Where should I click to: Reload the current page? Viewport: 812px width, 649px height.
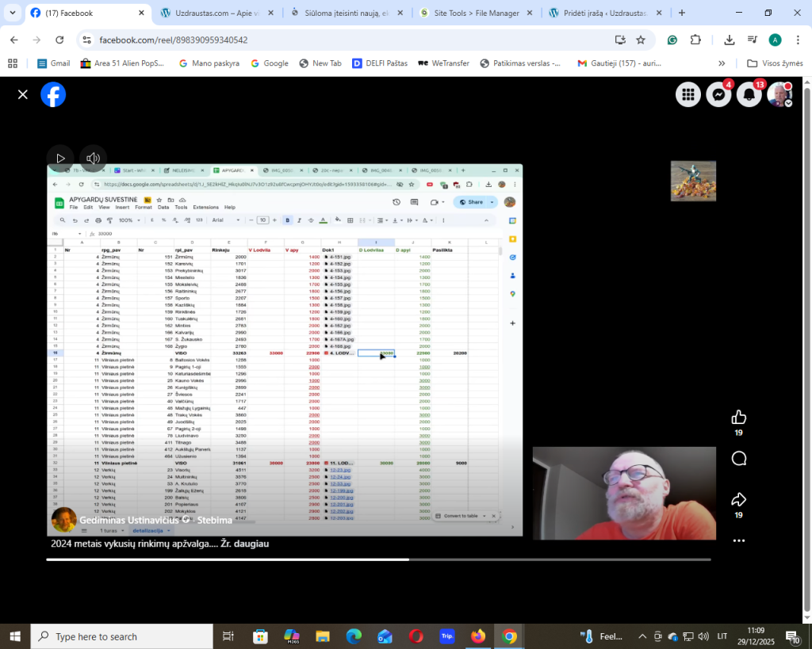tap(59, 40)
